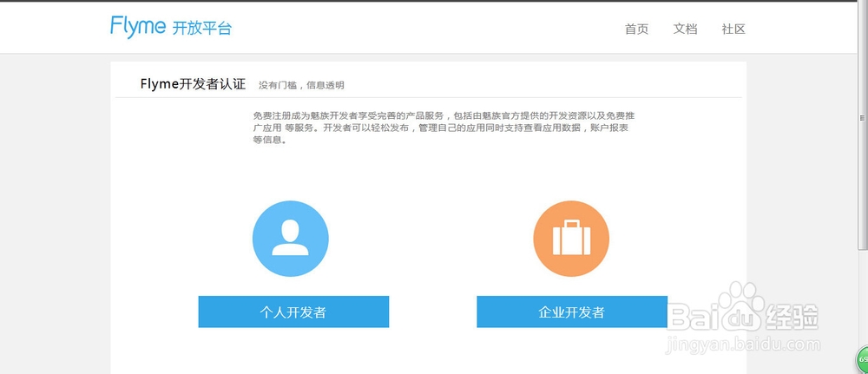Click the paragraph starting with 免费注册成为魅族开发者
The width and height of the screenshot is (868, 374).
(x=444, y=128)
